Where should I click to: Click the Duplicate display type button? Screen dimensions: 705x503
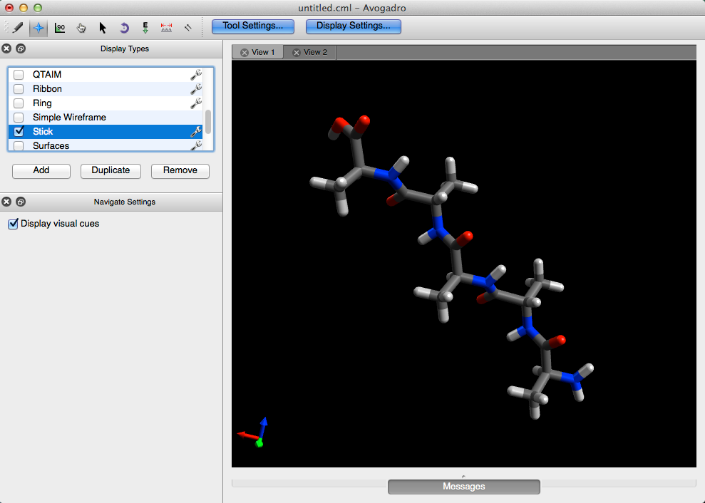(110, 170)
